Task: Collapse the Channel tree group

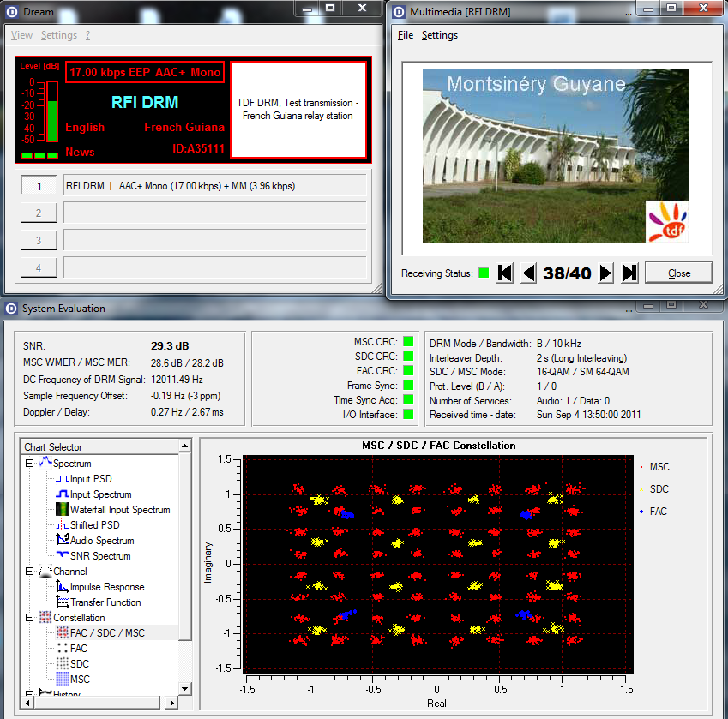Action: coord(29,572)
